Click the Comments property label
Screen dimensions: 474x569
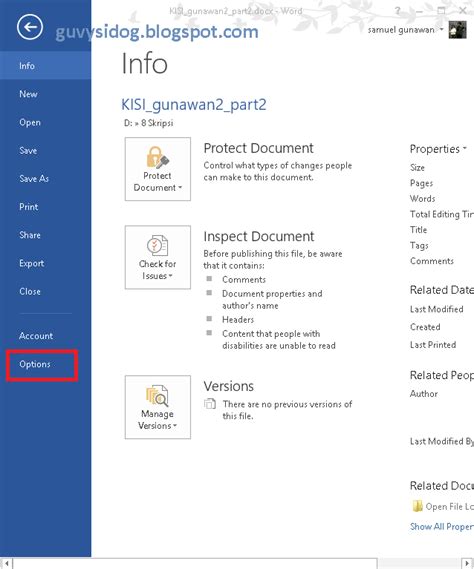432,261
